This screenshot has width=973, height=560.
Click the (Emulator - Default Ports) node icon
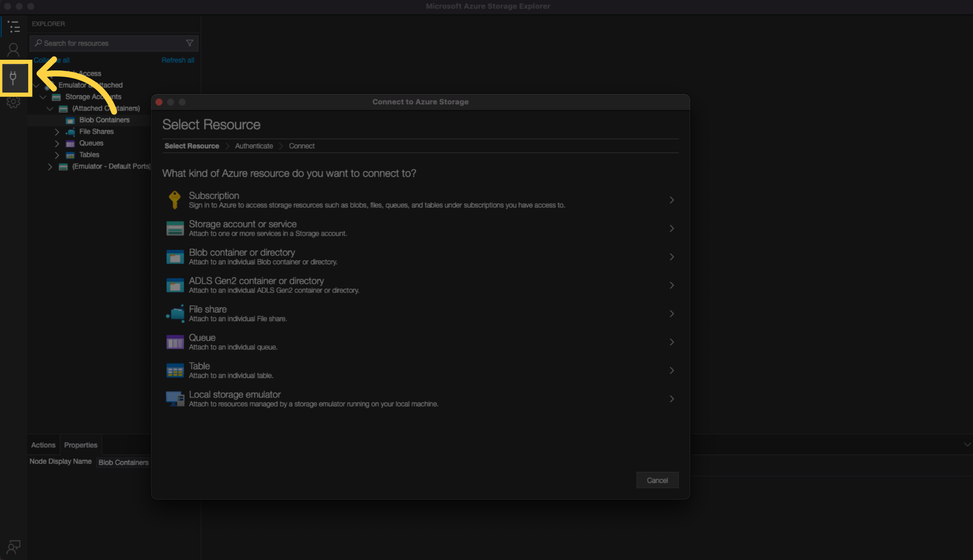pyautogui.click(x=63, y=167)
